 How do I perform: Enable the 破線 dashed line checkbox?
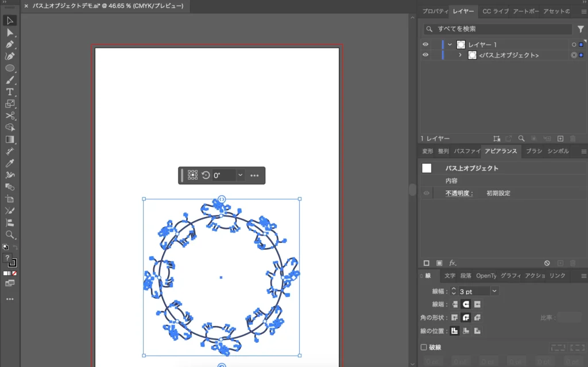click(x=424, y=347)
